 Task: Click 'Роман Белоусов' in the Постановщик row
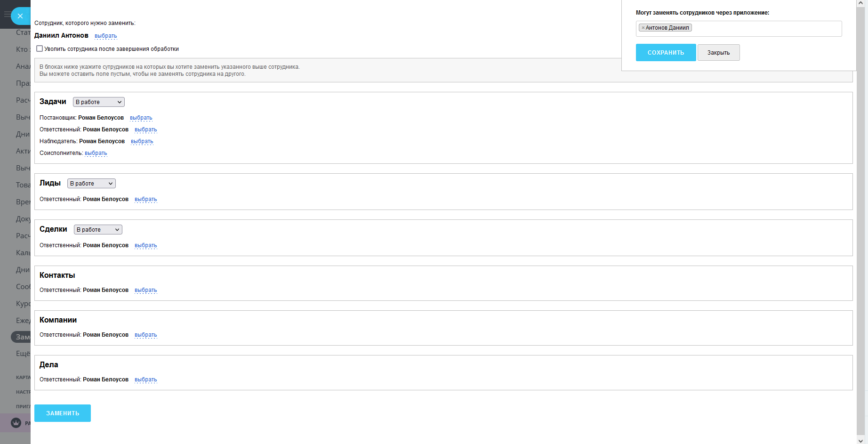pos(101,118)
